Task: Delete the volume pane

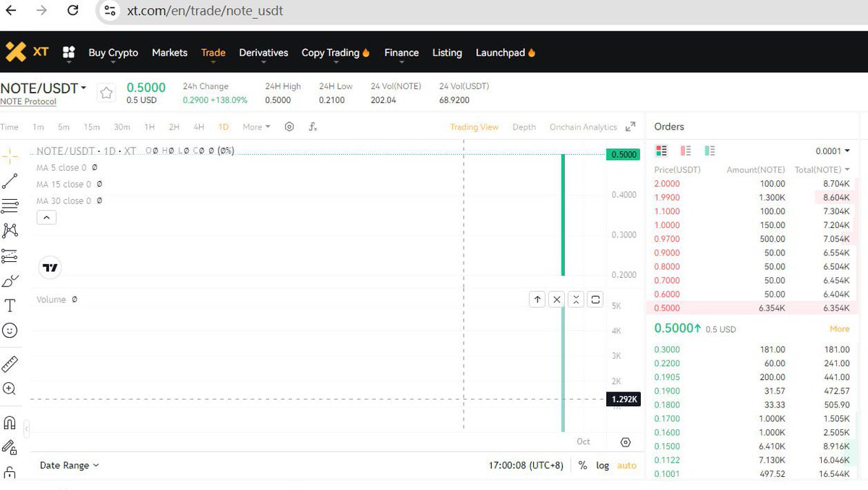Action: (556, 299)
